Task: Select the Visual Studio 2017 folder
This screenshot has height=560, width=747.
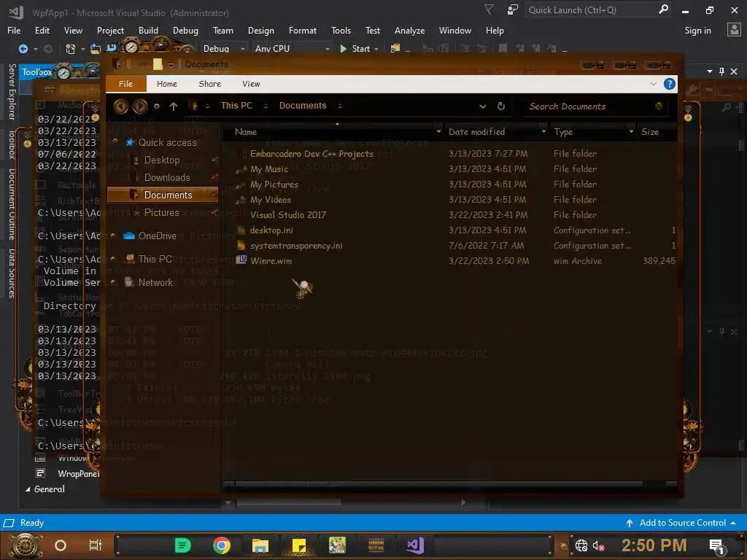Action: pyautogui.click(x=288, y=215)
